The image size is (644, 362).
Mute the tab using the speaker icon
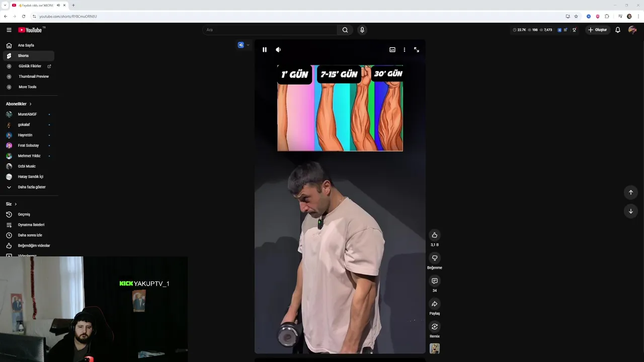pyautogui.click(x=58, y=5)
